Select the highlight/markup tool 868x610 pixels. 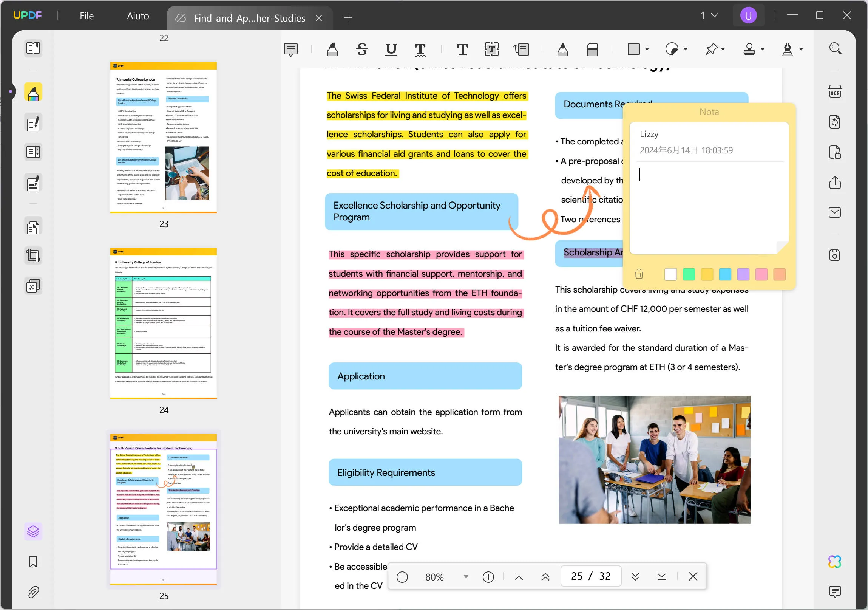(x=332, y=48)
